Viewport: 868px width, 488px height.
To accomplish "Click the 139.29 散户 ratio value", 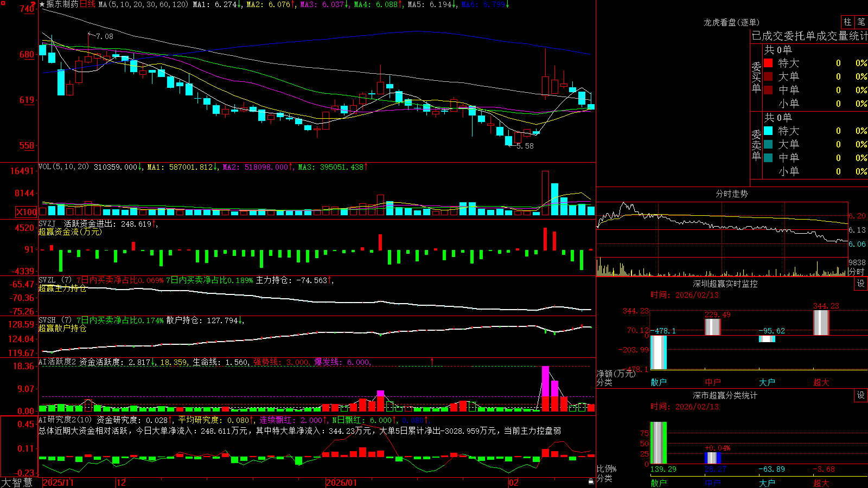I will tap(663, 469).
